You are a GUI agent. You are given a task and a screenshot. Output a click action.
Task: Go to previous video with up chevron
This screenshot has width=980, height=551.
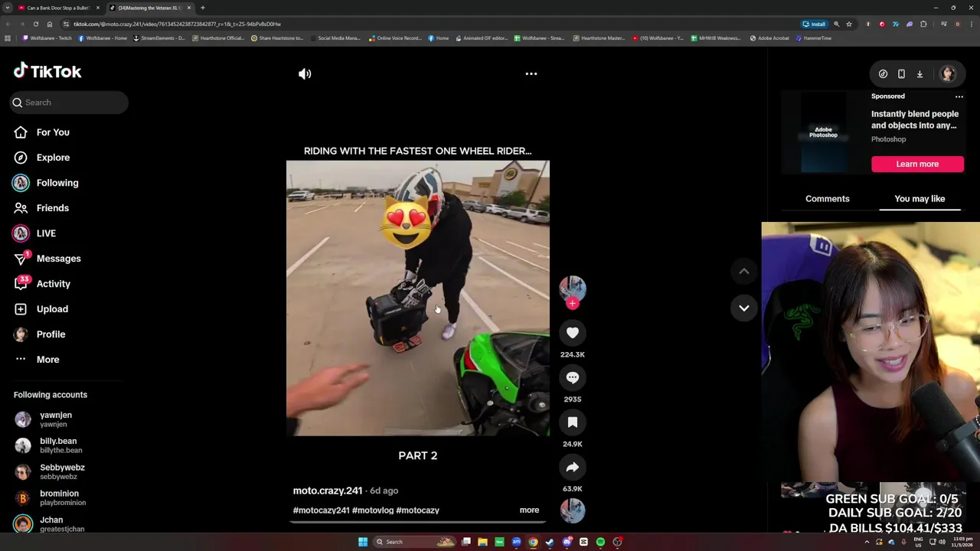click(743, 271)
